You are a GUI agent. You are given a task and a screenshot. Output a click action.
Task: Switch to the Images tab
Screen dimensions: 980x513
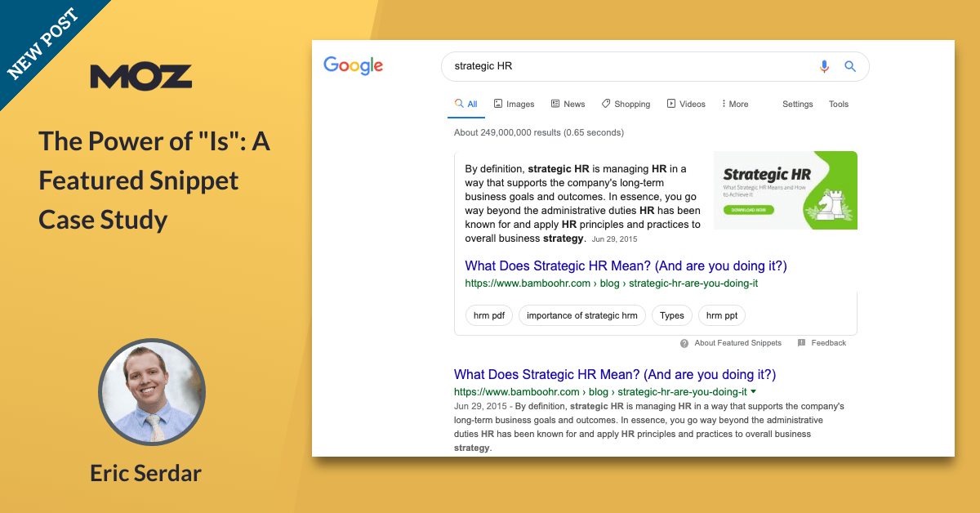(x=514, y=104)
